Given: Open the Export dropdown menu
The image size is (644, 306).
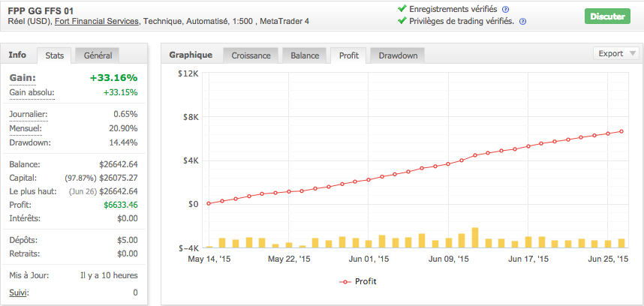Looking at the screenshot, I should coord(616,53).
